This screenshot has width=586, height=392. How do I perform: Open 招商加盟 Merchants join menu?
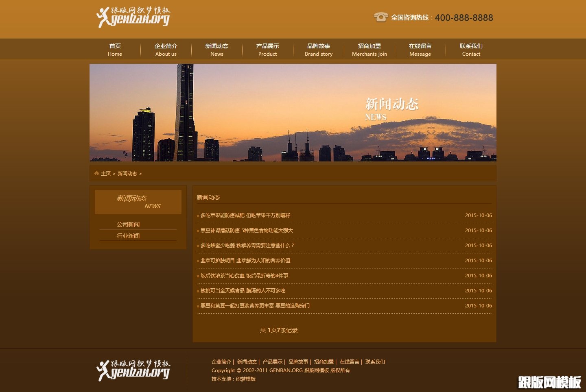click(x=370, y=50)
